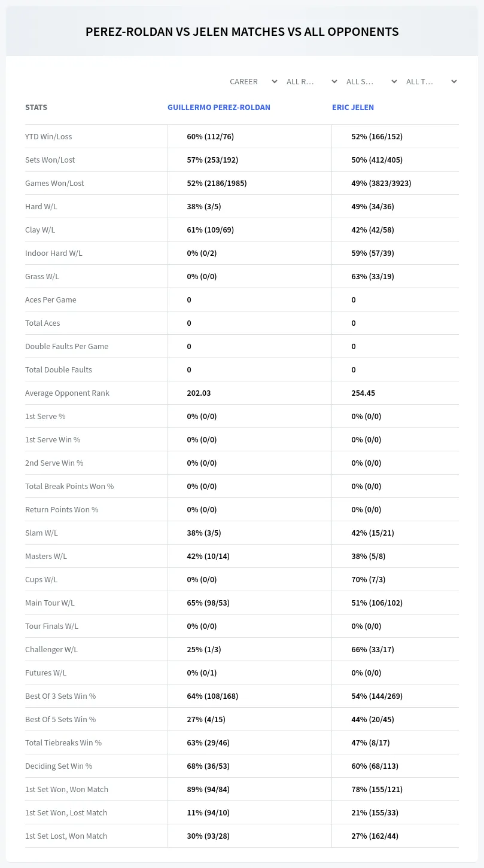Open the ALL S... filter dropdown
The width and height of the screenshot is (484, 868).
click(x=371, y=81)
